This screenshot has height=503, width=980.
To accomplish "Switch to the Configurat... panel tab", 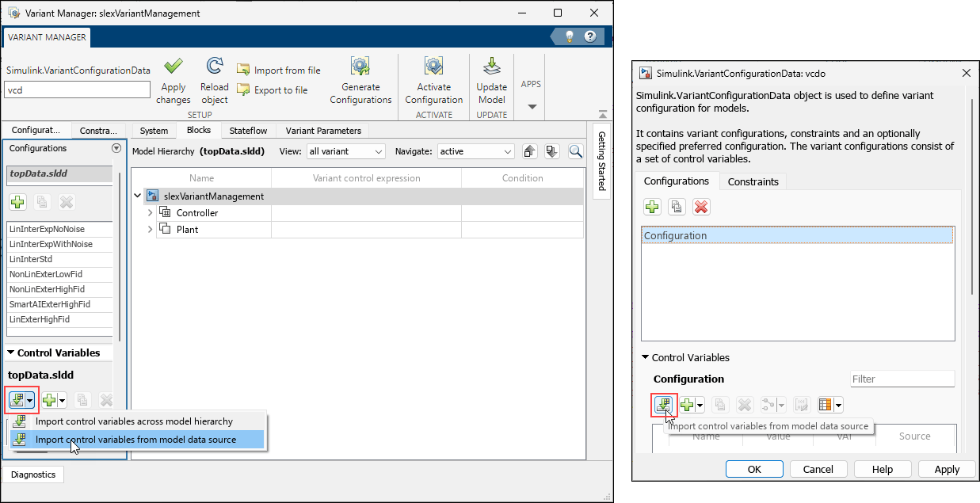I will coord(36,131).
